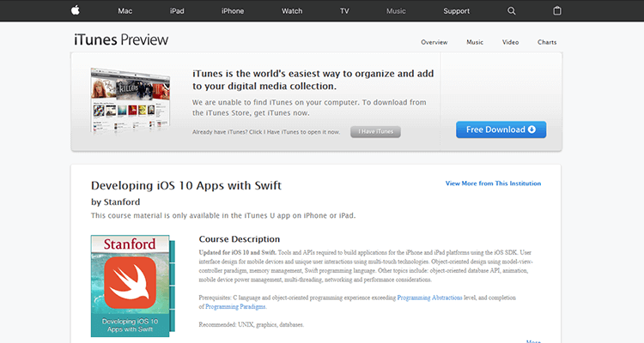Open the Watch nav item
The height and width of the screenshot is (343, 644).
click(292, 11)
